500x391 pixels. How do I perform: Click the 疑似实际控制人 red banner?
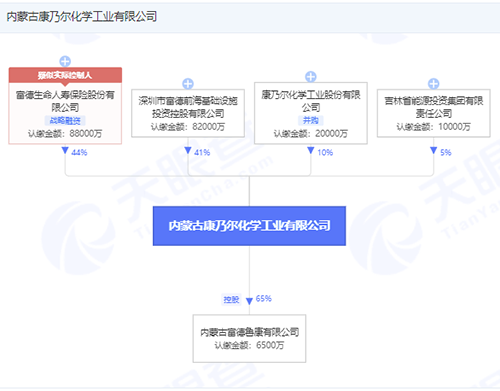pyautogui.click(x=65, y=75)
